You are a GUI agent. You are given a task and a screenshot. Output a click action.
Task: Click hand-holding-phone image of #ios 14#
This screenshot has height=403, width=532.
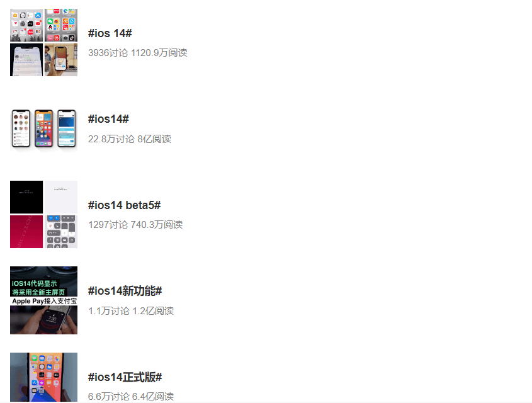point(61,60)
